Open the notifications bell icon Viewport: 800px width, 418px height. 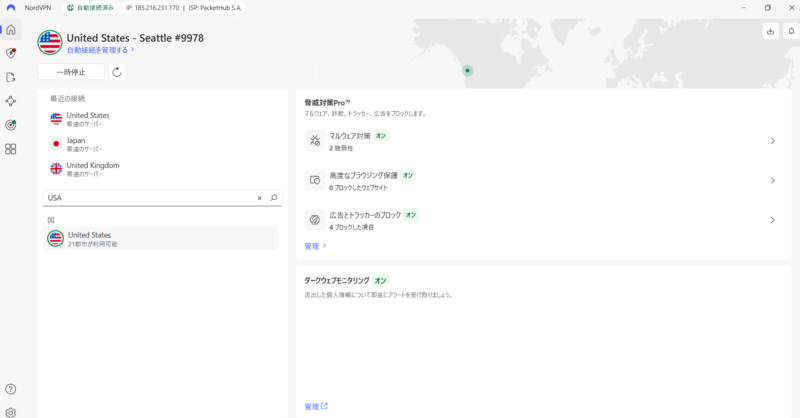coord(791,31)
